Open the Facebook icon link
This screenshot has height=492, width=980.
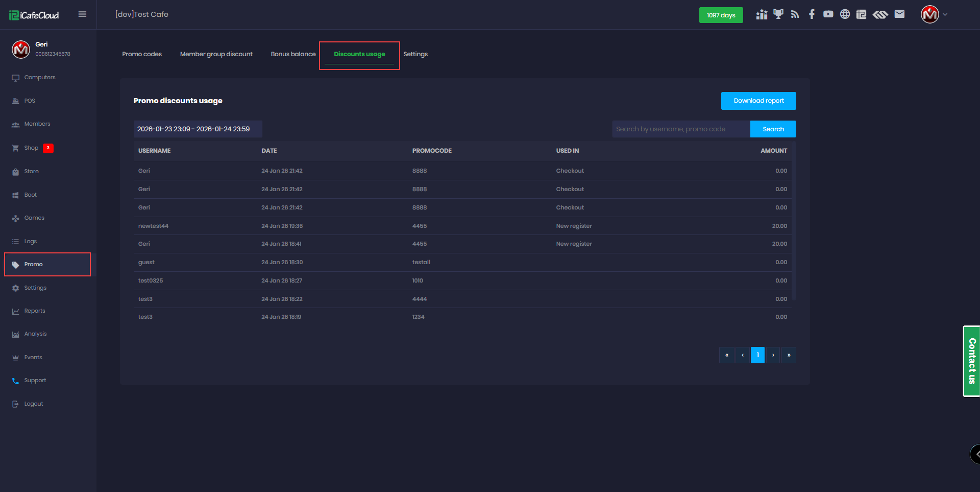pyautogui.click(x=812, y=14)
